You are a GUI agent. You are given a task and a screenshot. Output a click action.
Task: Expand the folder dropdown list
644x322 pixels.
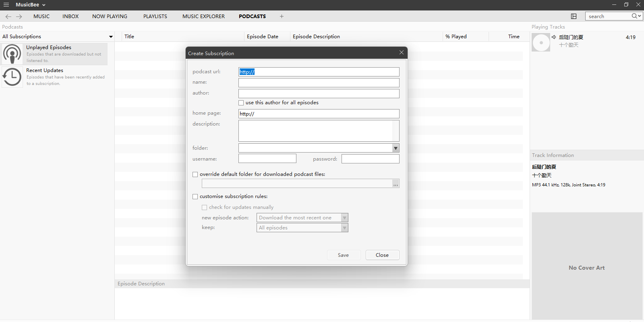396,148
